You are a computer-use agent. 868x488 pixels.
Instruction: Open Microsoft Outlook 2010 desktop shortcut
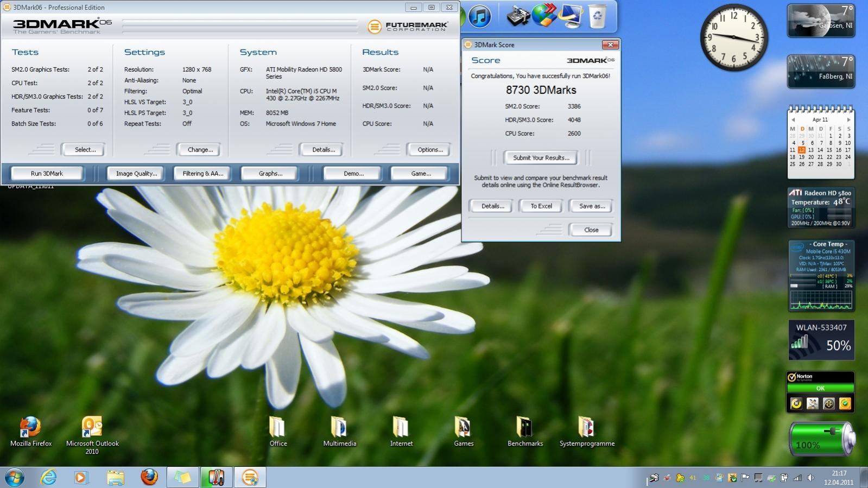point(92,435)
